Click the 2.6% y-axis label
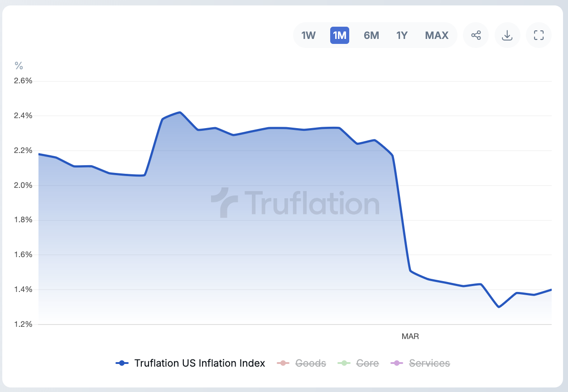Screen dimensions: 568x392 tap(24, 81)
